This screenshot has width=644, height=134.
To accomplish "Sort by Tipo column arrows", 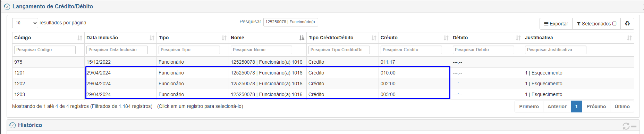I will [224, 38].
